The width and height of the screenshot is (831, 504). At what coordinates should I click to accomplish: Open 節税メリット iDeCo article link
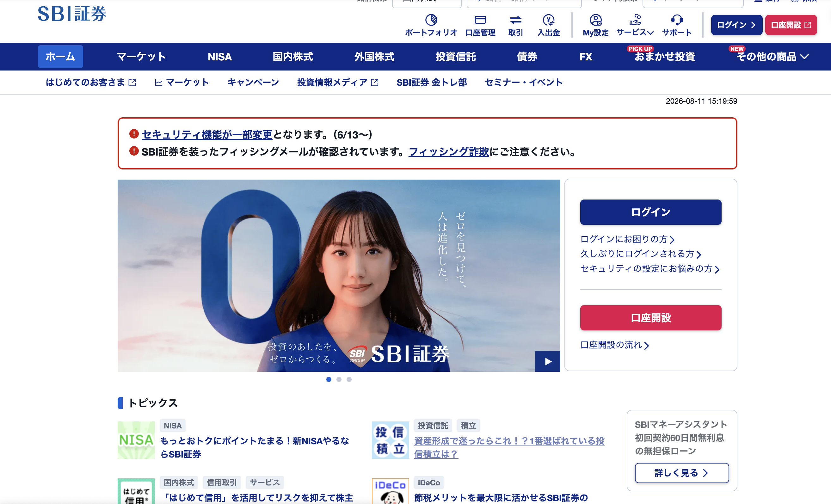point(501,498)
